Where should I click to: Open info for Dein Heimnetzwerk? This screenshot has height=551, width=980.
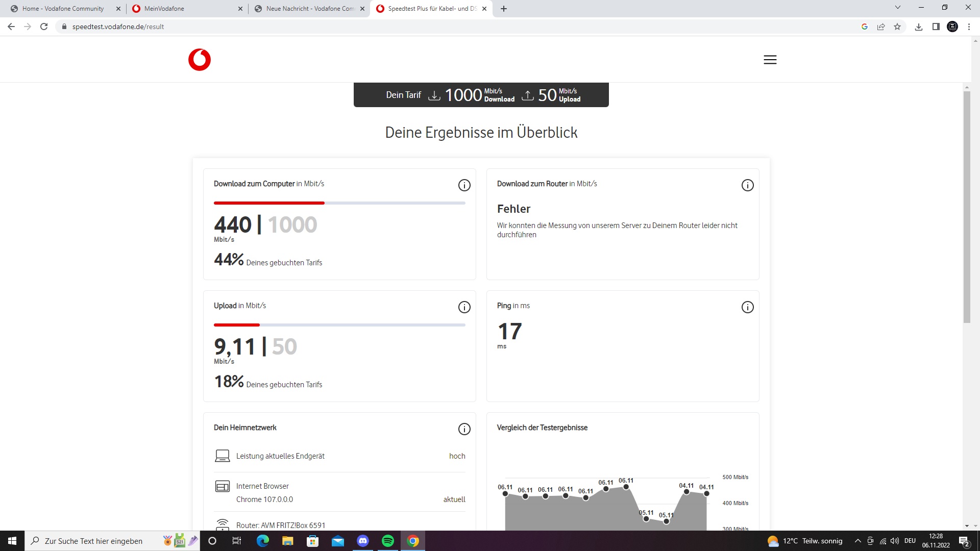pyautogui.click(x=464, y=429)
